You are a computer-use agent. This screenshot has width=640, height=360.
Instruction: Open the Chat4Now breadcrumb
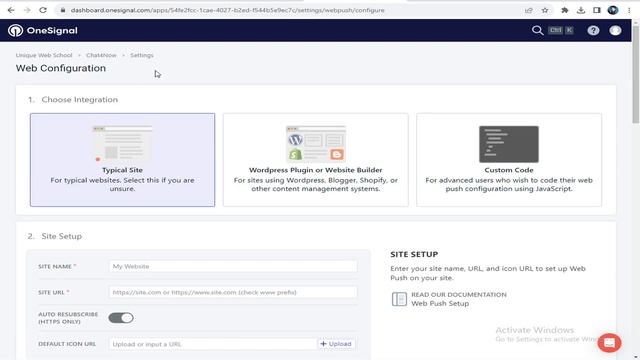(101, 55)
